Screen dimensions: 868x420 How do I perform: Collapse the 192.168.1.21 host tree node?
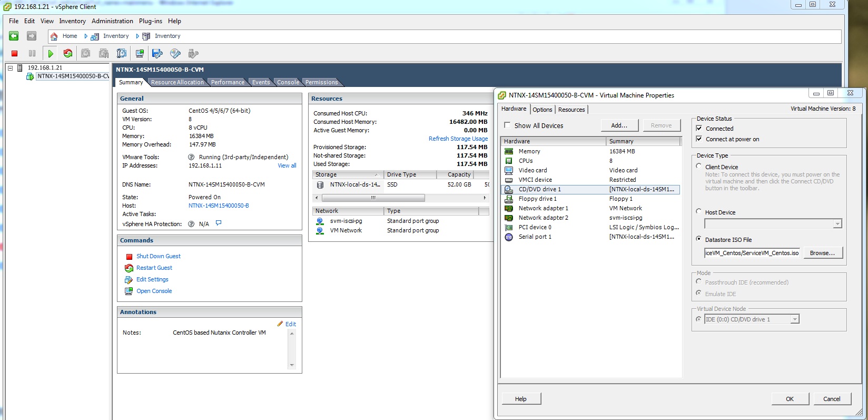tap(10, 68)
